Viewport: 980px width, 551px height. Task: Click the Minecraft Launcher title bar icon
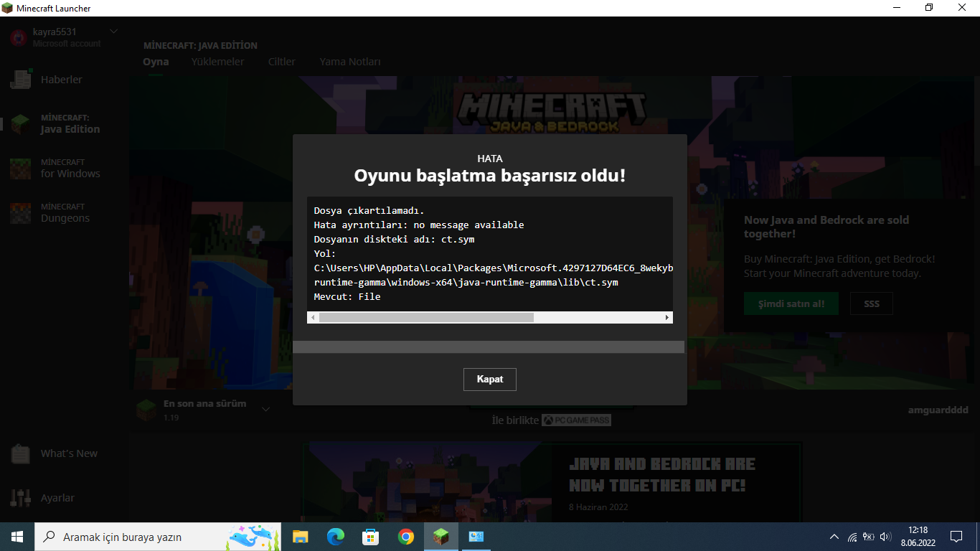pos(8,8)
